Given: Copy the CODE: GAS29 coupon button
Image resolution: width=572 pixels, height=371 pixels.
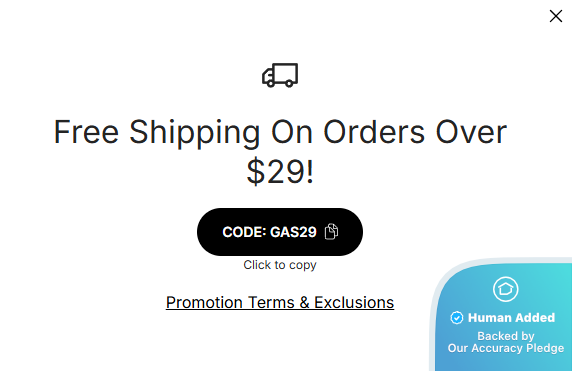Looking at the screenshot, I should (280, 232).
